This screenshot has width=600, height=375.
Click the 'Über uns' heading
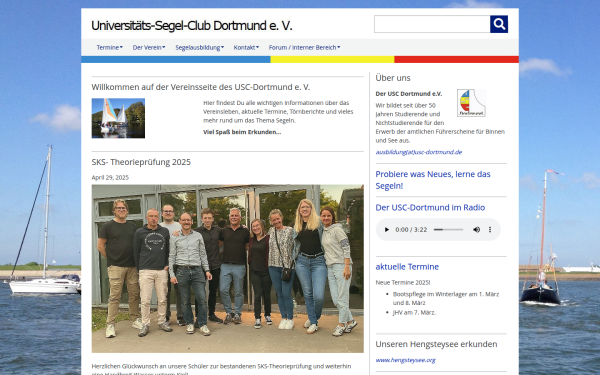[x=393, y=78]
